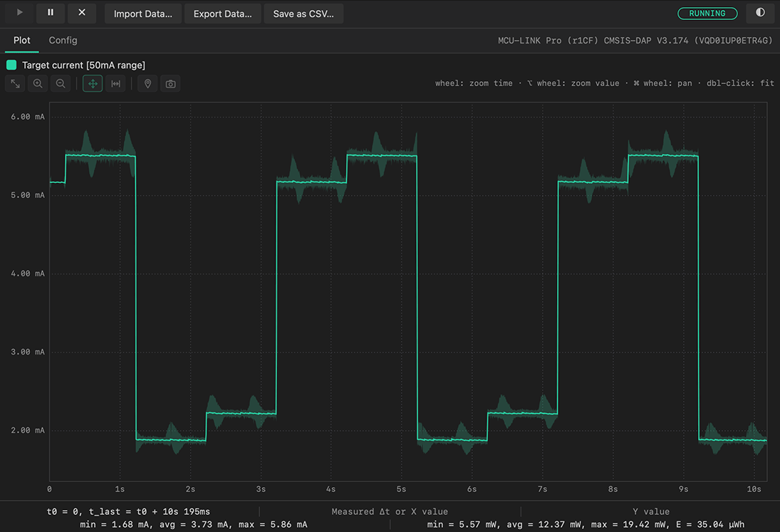Image resolution: width=780 pixels, height=532 pixels.
Task: Open Import Data dialog
Action: tap(142, 14)
